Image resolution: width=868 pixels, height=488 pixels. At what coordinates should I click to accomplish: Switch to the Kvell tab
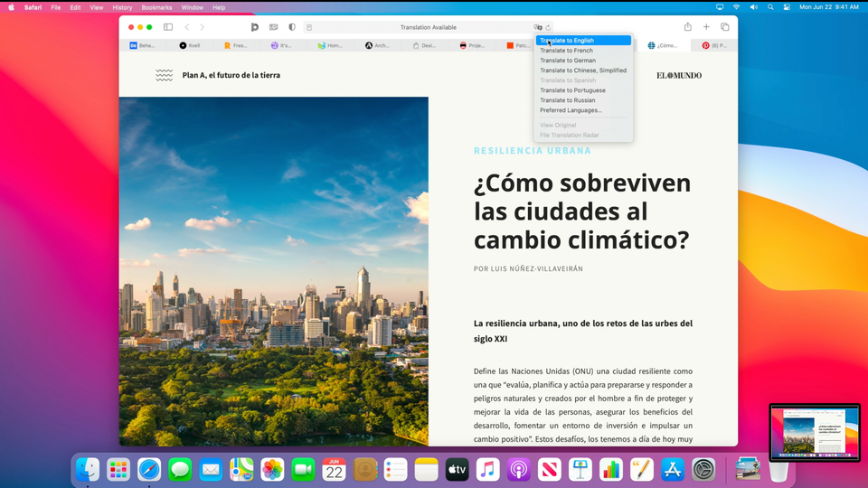pos(189,45)
